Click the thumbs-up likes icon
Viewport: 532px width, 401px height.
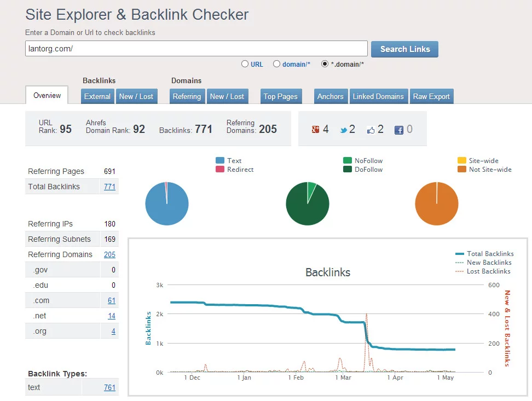tap(371, 130)
